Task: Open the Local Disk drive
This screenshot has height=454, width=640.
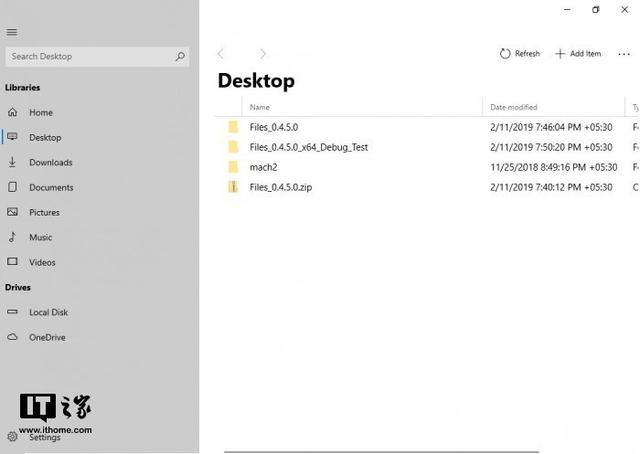Action: pyautogui.click(x=49, y=312)
